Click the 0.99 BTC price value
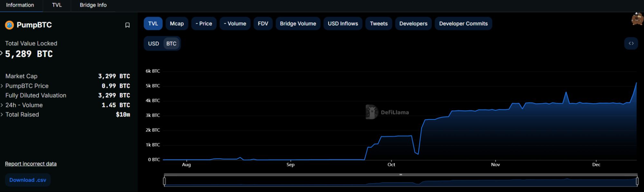 (x=116, y=86)
